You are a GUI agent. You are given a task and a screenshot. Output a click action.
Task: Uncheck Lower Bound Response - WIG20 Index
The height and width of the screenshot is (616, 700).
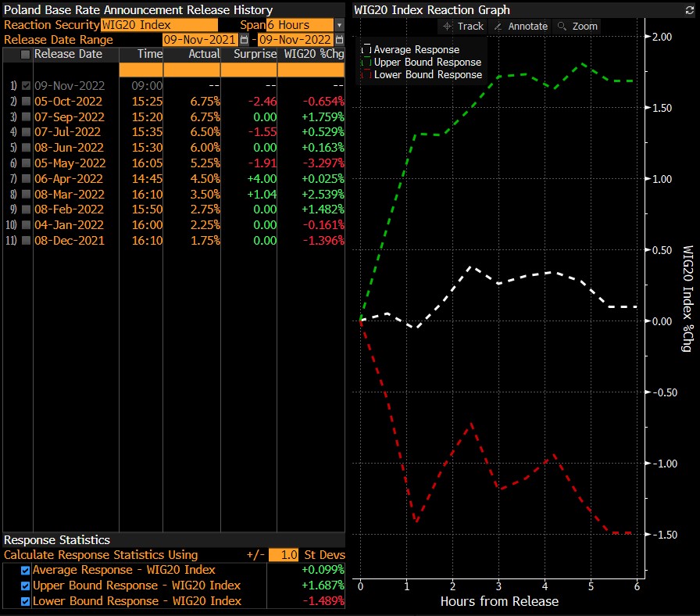click(x=25, y=601)
